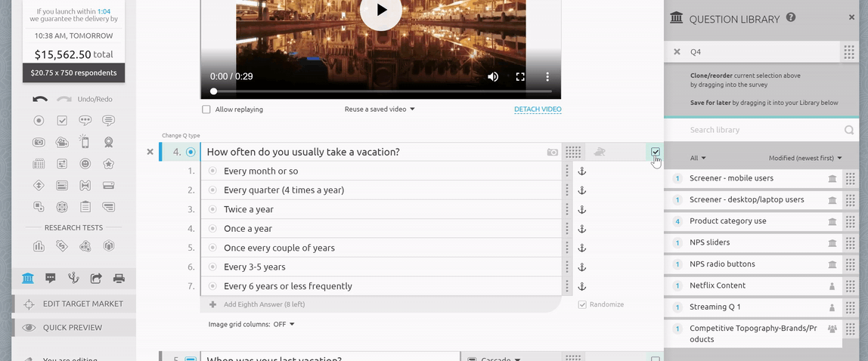Select the "Every 3-5 years" radio button
The width and height of the screenshot is (868, 361).
[212, 267]
